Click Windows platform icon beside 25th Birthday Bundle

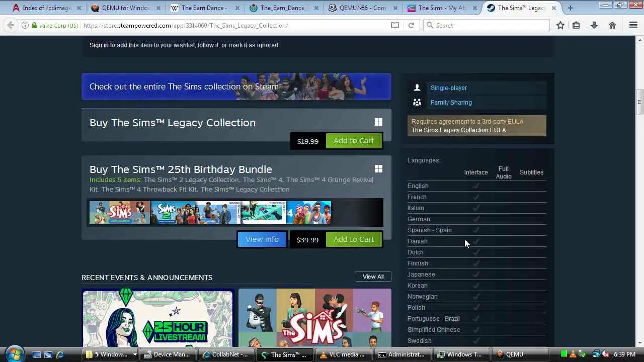coord(378,169)
